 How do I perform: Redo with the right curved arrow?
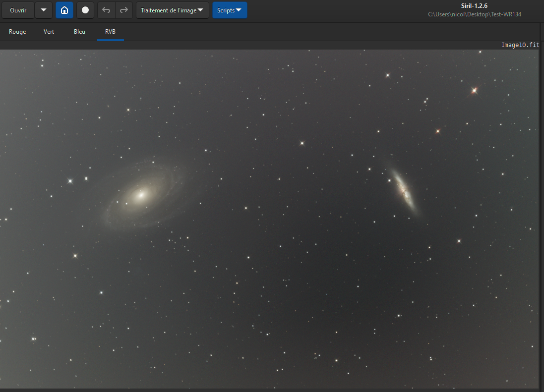(124, 10)
